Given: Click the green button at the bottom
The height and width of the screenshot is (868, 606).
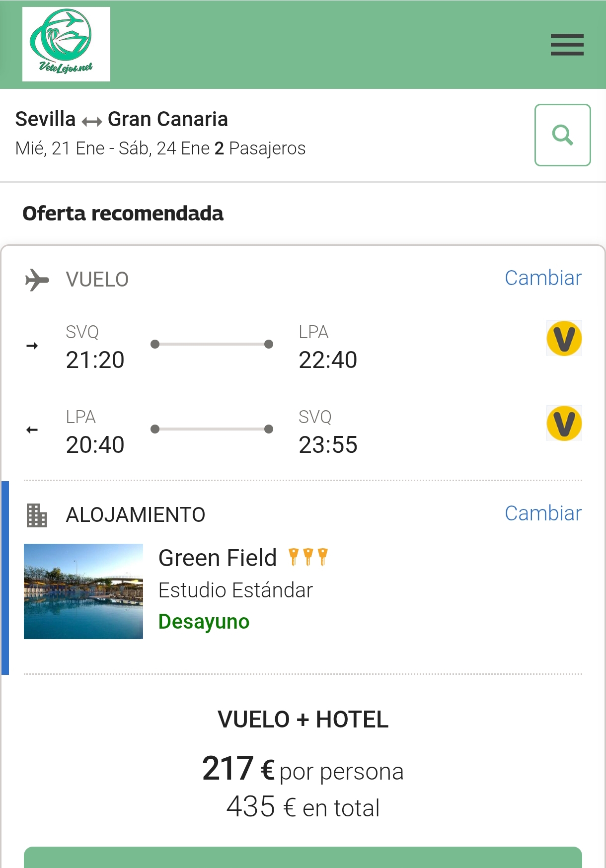Looking at the screenshot, I should coord(303,857).
